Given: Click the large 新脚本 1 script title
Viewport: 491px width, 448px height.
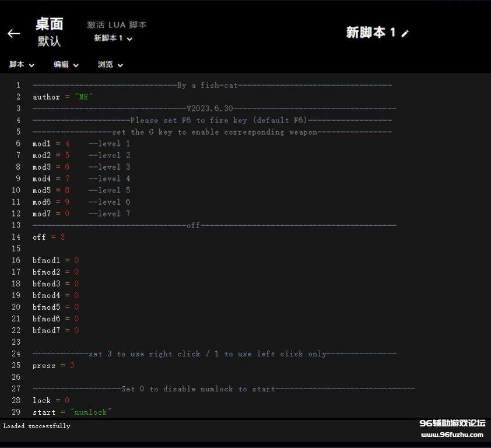Looking at the screenshot, I should pos(370,33).
